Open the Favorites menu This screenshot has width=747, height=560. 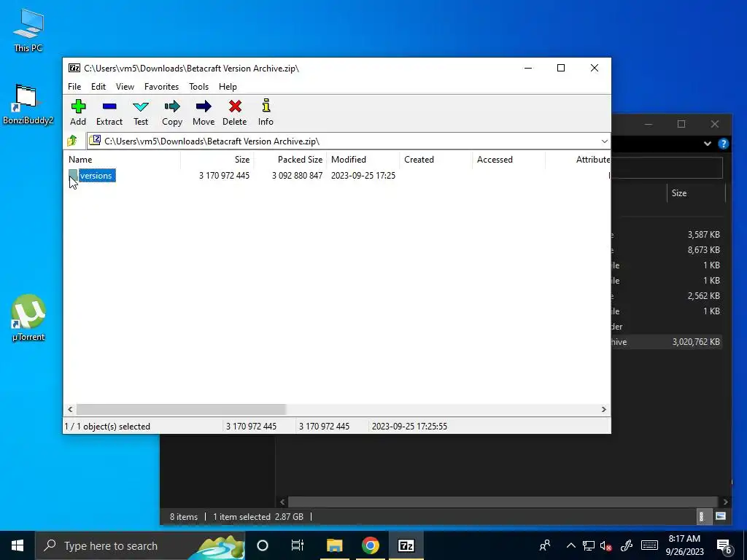tap(161, 87)
